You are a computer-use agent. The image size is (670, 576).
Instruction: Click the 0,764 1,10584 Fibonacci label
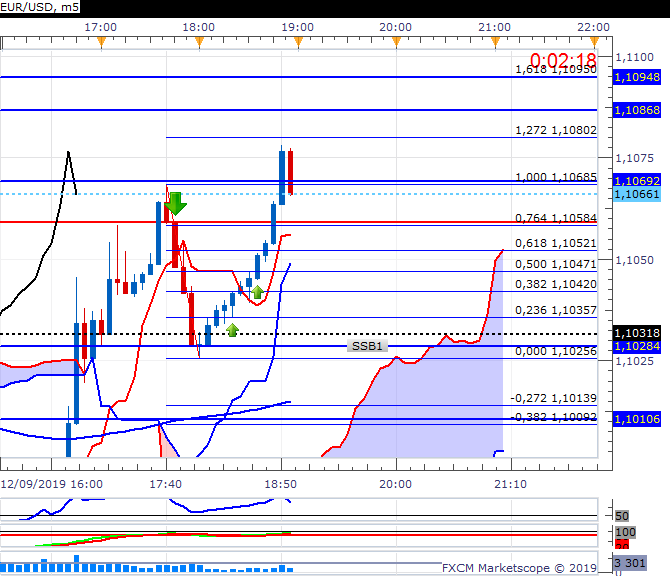[x=555, y=218]
